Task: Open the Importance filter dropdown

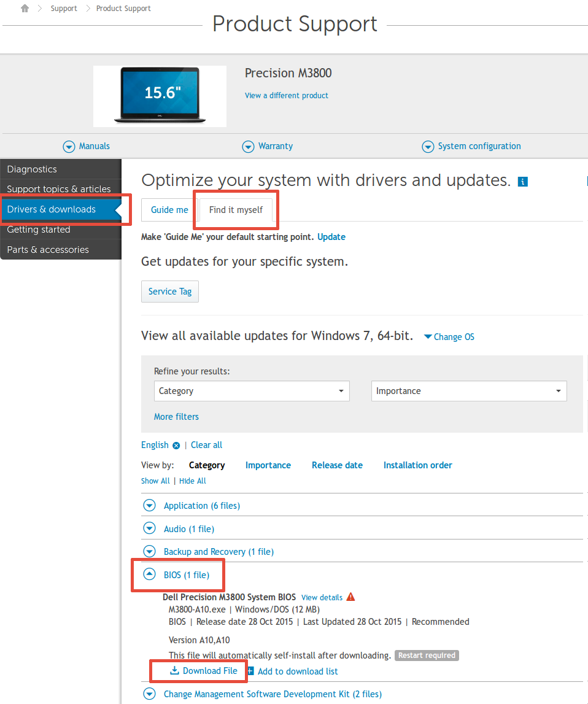Action: [x=469, y=391]
